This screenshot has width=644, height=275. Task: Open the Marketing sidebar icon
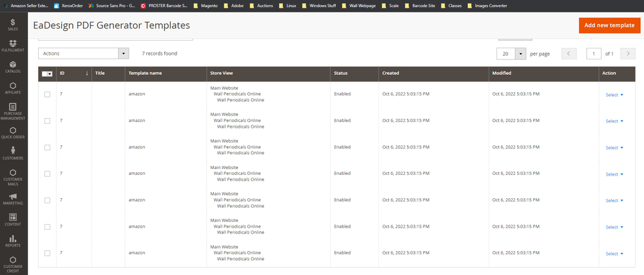tap(13, 198)
